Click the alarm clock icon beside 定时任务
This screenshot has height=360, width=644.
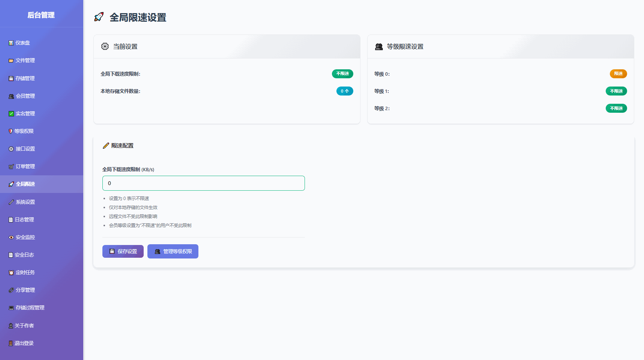(11, 273)
